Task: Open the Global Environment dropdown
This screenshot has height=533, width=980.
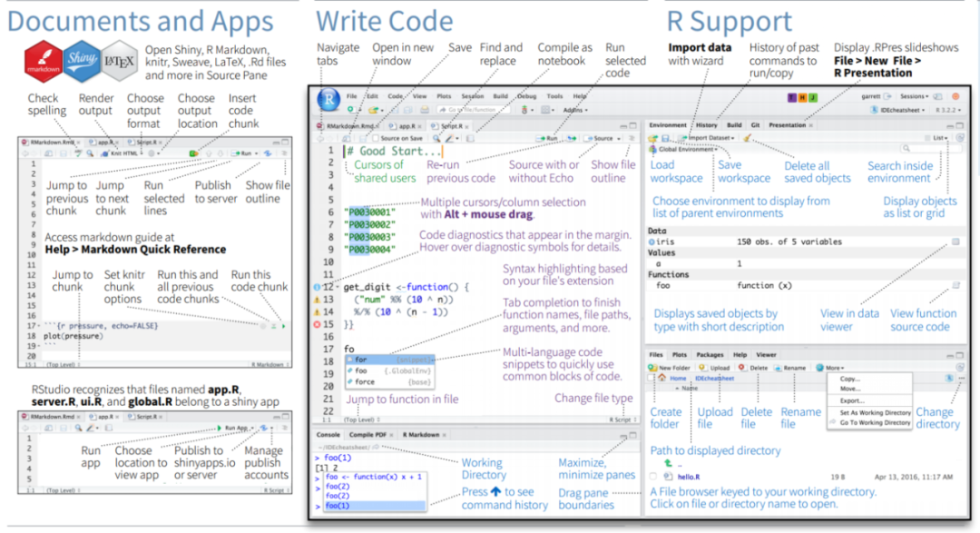Action: point(683,150)
